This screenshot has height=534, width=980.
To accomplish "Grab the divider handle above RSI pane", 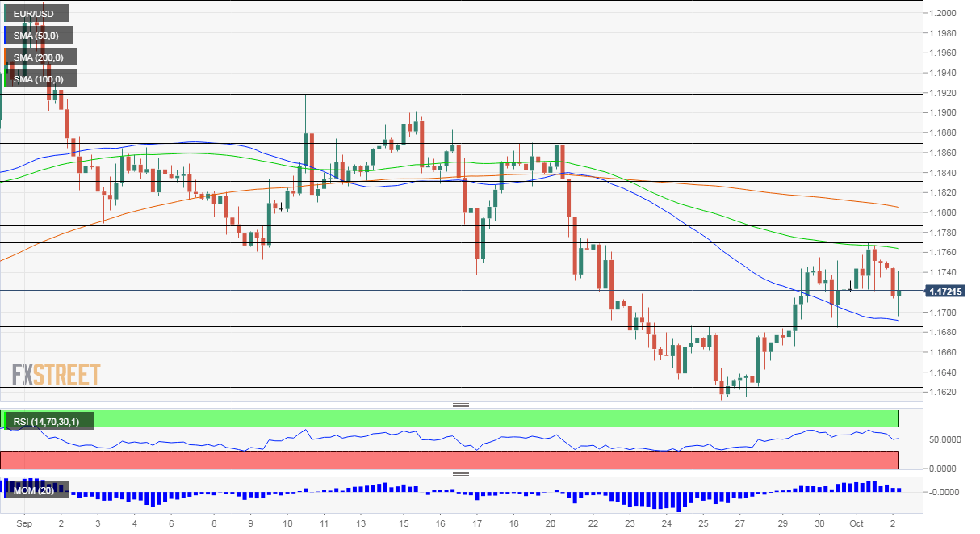I will [461, 405].
